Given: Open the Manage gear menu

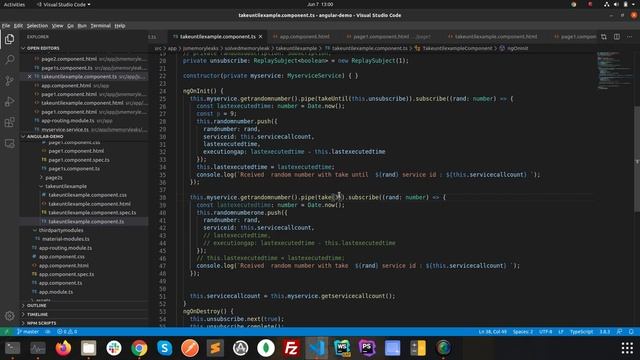Looking at the screenshot, I should click(x=9, y=316).
